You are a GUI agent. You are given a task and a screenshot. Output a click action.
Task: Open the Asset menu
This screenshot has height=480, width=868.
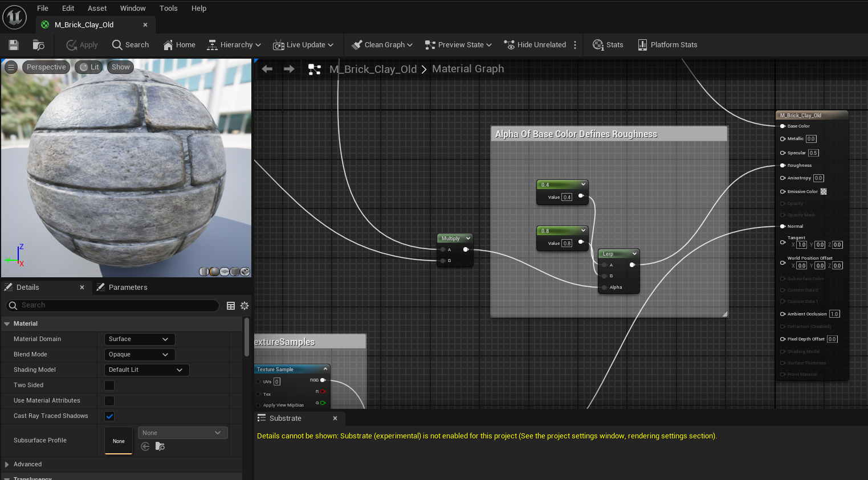click(97, 8)
